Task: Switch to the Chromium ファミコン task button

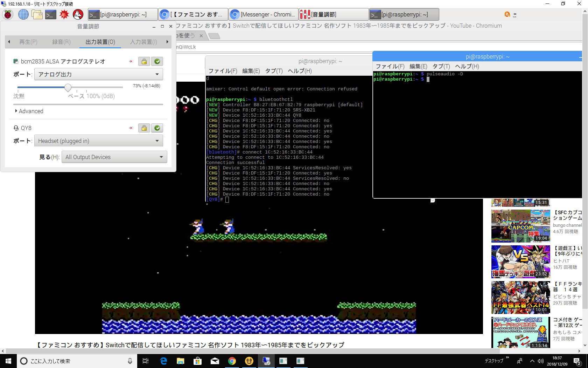Action: click(193, 14)
